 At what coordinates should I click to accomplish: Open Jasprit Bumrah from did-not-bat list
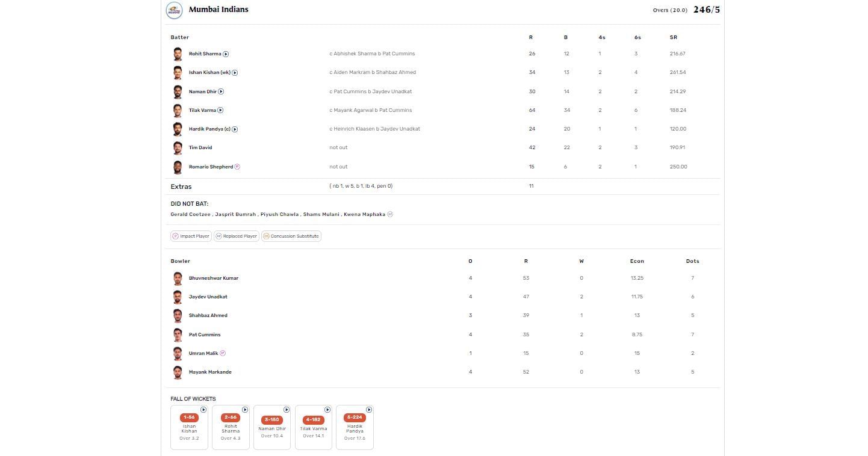pyautogui.click(x=235, y=214)
